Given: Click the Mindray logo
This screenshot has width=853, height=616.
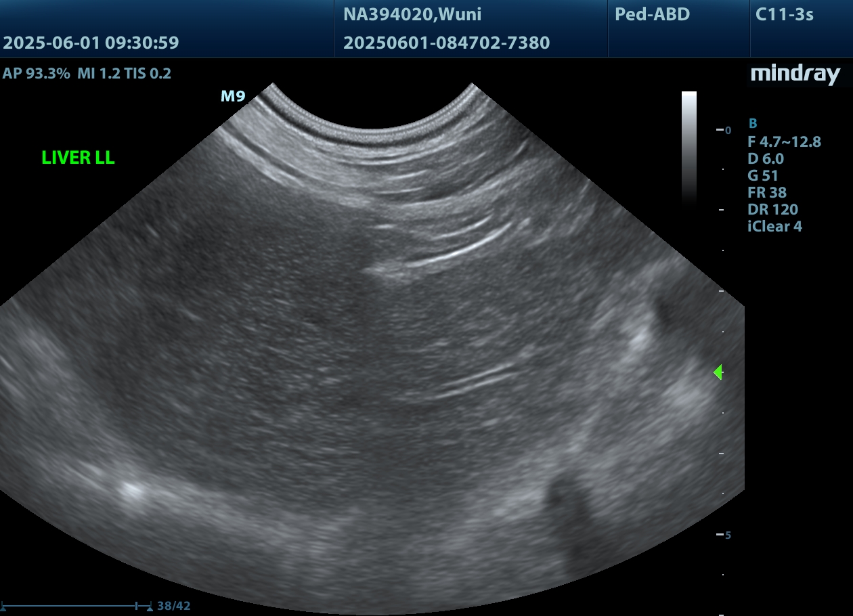Looking at the screenshot, I should tap(795, 74).
